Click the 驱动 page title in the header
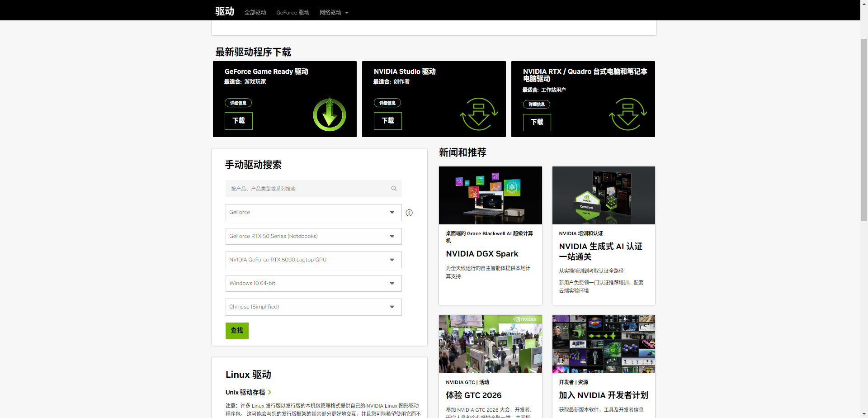 click(x=225, y=11)
